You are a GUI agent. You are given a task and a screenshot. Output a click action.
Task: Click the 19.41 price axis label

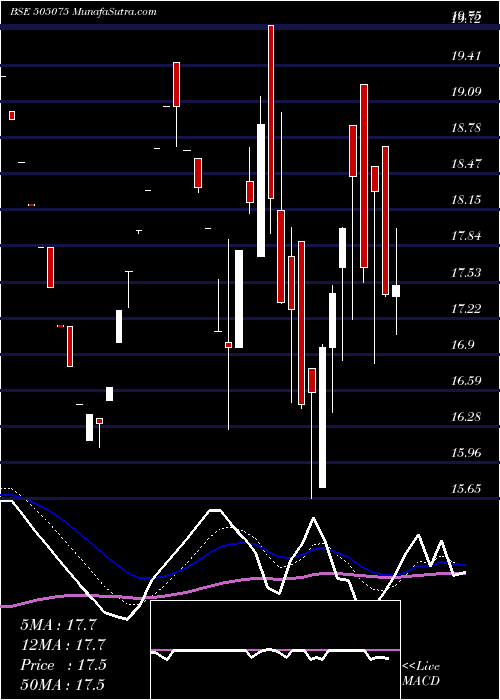(467, 56)
